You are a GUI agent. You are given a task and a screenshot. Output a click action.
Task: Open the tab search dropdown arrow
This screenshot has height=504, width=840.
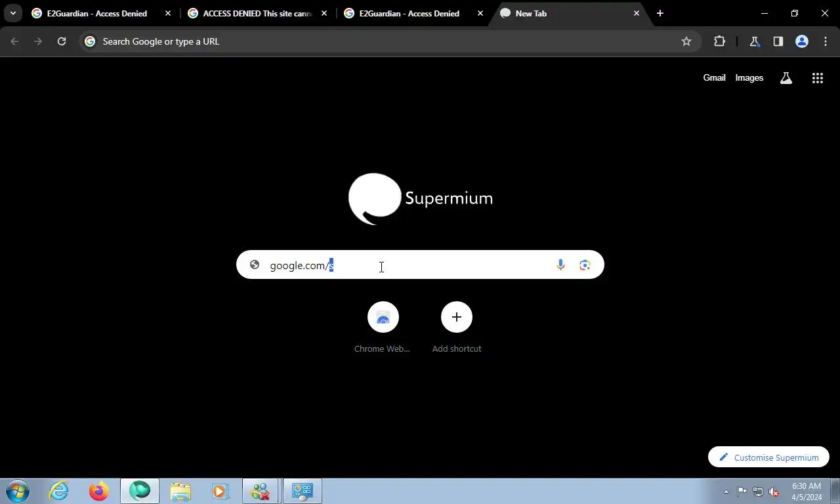[12, 13]
